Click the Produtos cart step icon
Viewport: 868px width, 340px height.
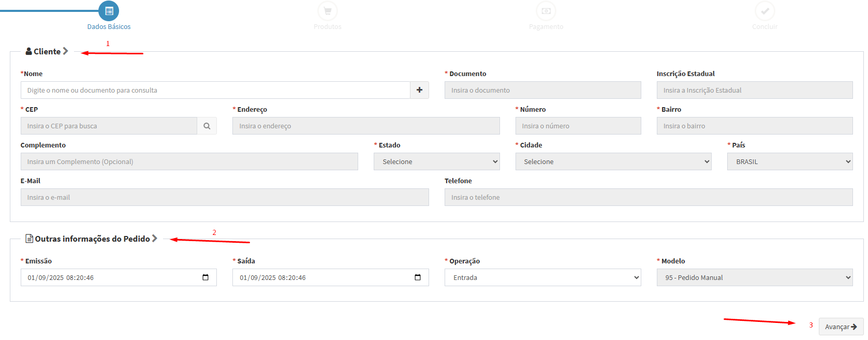(x=328, y=11)
